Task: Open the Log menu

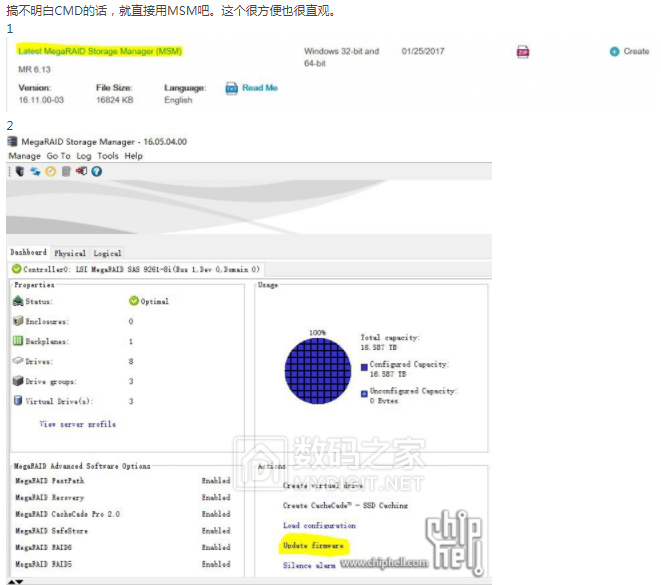Action: click(x=84, y=156)
